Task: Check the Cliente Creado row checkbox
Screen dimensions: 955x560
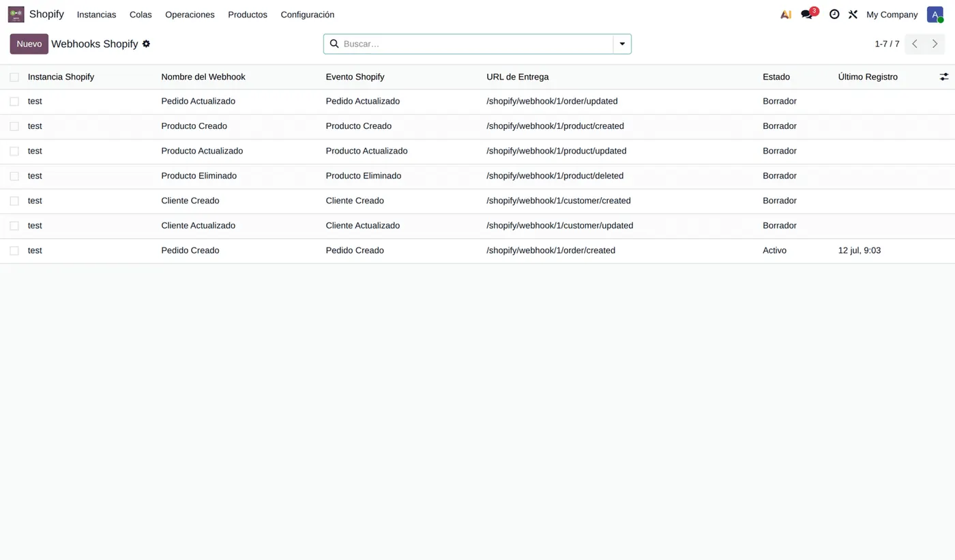Action: point(14,201)
